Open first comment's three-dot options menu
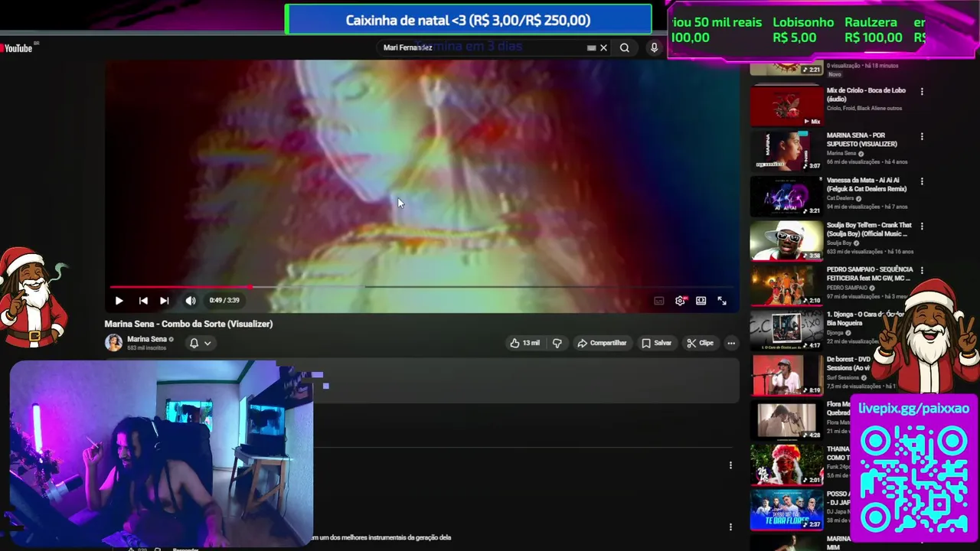Screen dimensions: 980x551 point(730,465)
